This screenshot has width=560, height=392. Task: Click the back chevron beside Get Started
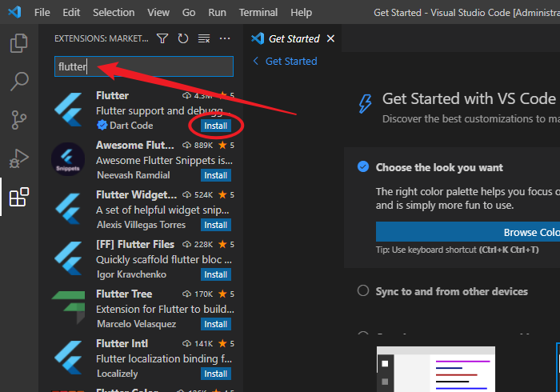256,61
